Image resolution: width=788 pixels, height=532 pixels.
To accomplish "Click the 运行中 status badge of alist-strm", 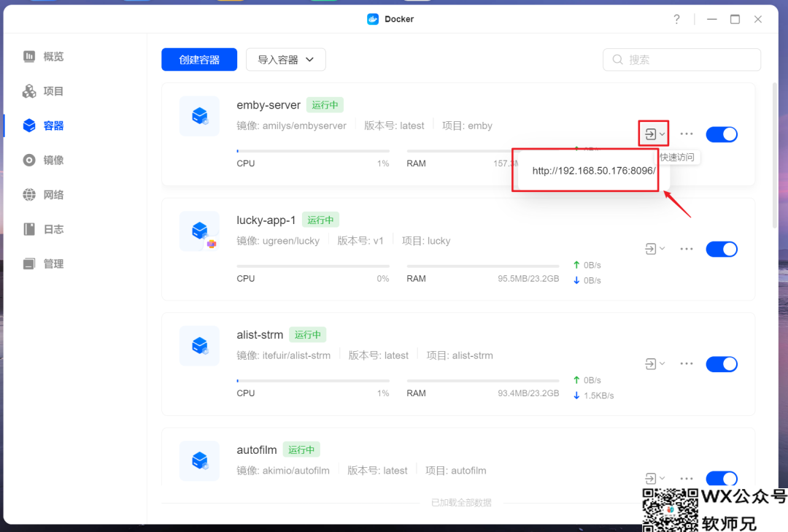I will [x=308, y=335].
